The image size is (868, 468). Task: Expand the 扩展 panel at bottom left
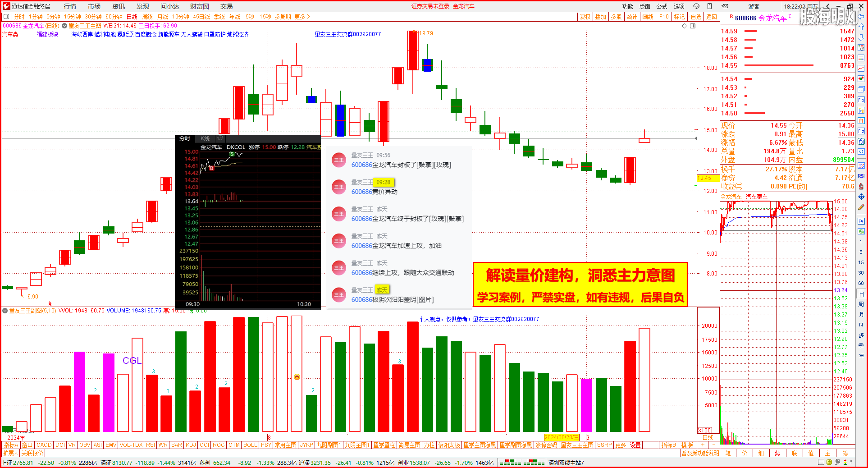[10, 453]
